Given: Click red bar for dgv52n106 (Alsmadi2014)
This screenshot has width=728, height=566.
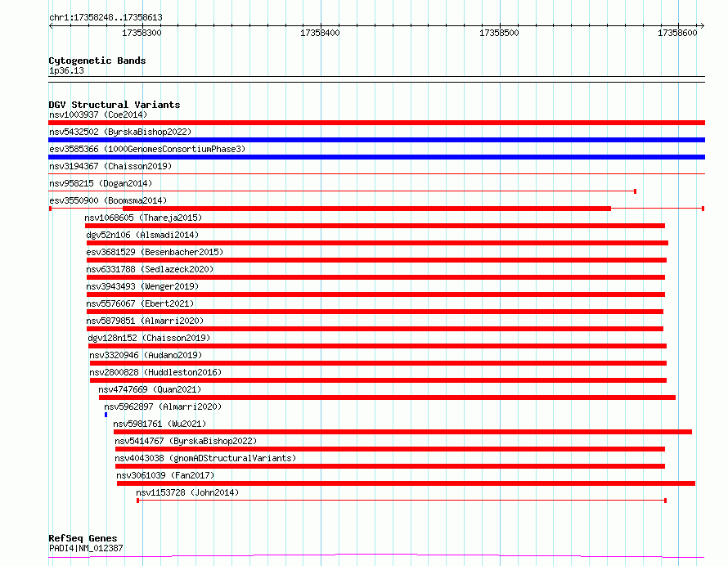Looking at the screenshot, I should 377,243.
